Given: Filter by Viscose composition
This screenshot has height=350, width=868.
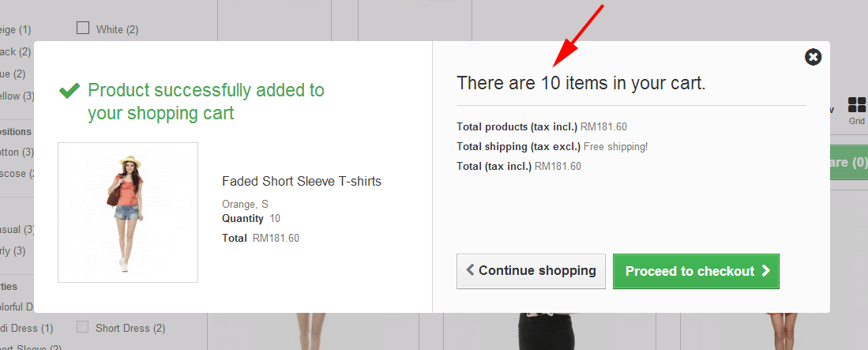Looking at the screenshot, I should pos(16,174).
